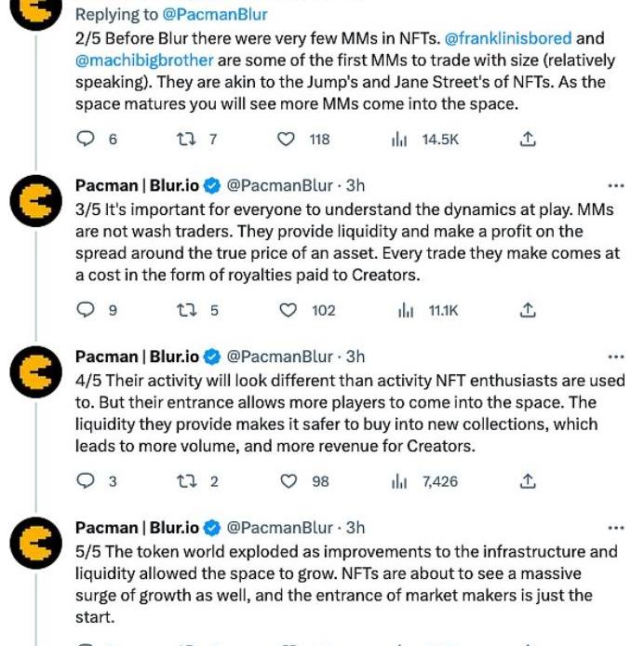The width and height of the screenshot is (644, 646).
Task: Open @PacmanBlur in Replying to line
Action: pos(215,14)
